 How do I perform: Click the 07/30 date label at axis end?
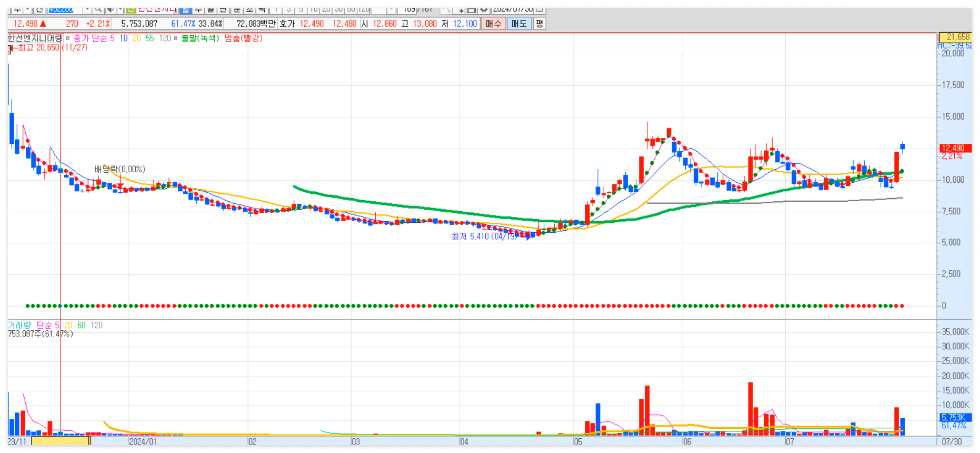952,441
